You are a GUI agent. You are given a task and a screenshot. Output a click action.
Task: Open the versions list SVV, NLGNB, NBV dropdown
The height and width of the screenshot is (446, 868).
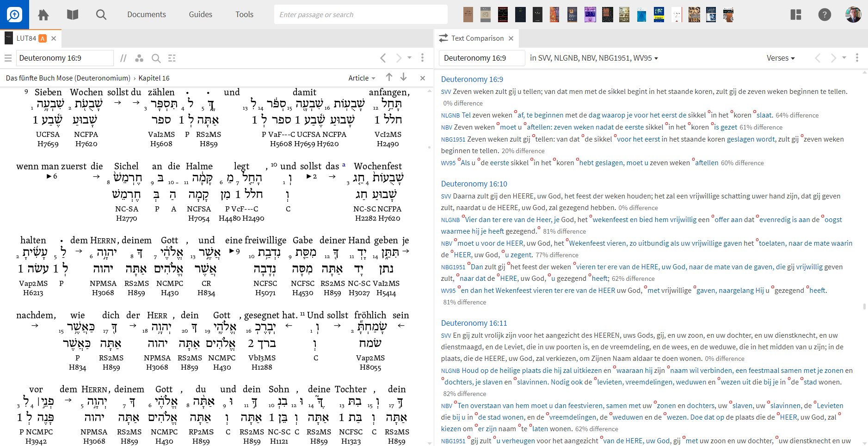tap(594, 58)
